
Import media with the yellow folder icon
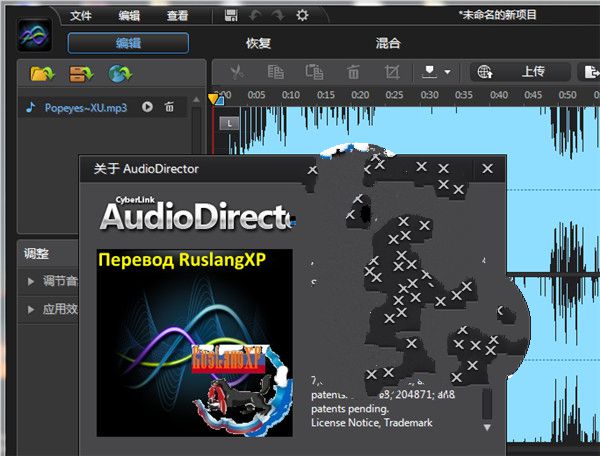click(x=42, y=73)
